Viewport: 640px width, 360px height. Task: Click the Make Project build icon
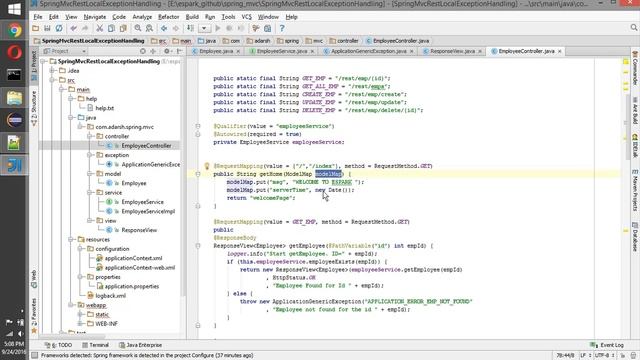(x=190, y=28)
